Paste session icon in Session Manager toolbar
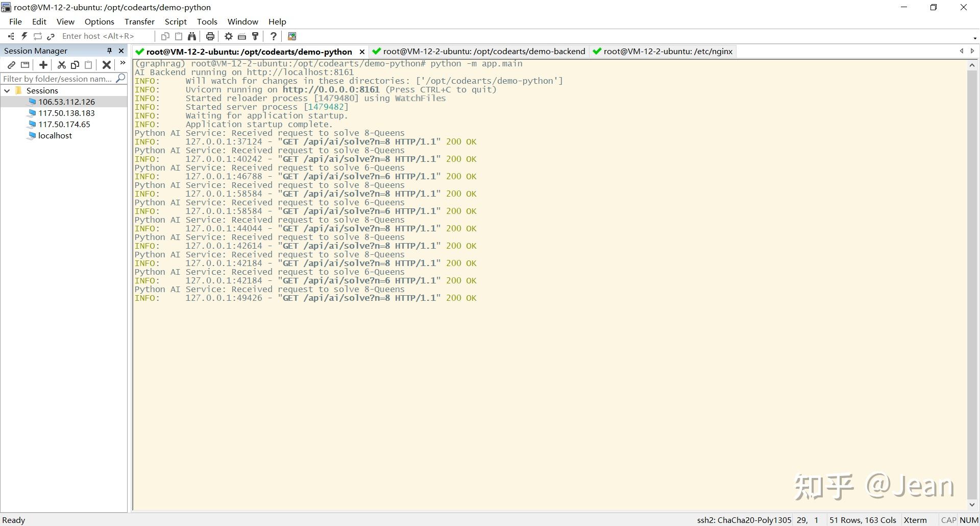Screen dimensions: 980x526 click(x=88, y=65)
